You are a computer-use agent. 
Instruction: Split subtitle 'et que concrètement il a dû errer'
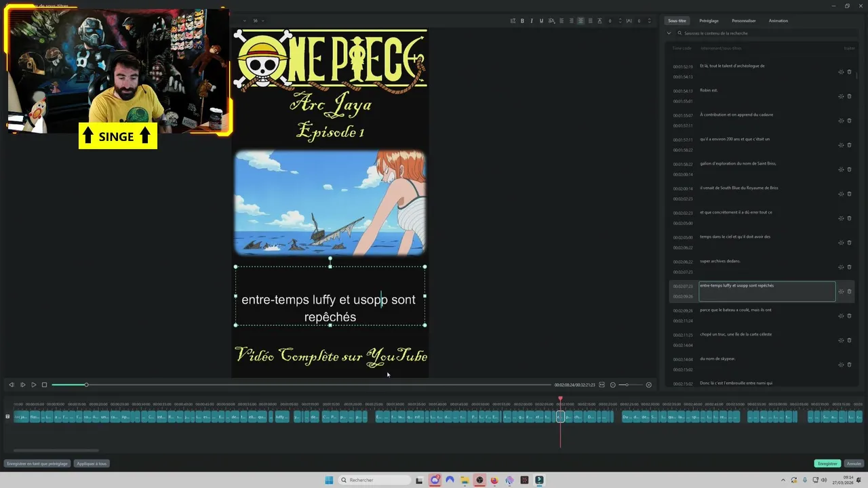coord(841,218)
